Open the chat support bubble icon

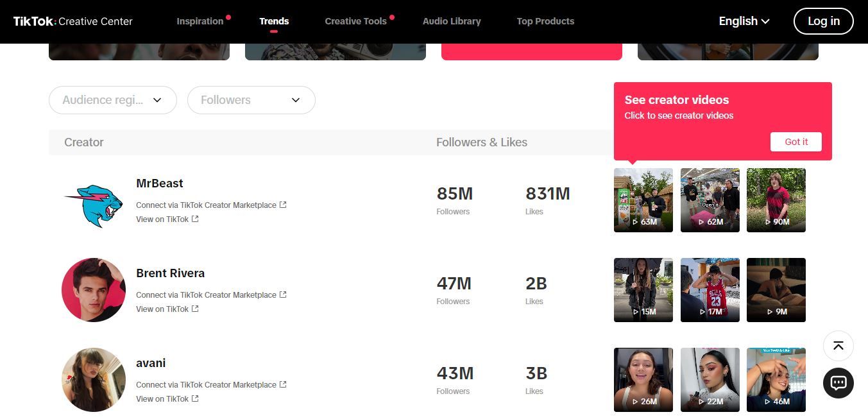click(x=838, y=383)
